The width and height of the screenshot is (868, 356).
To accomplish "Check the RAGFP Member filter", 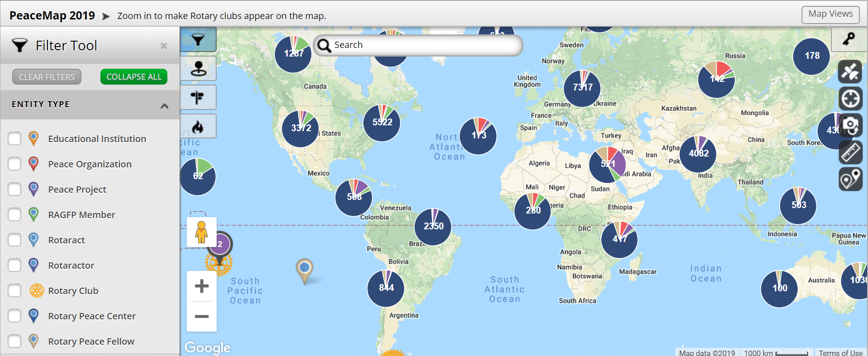I will (15, 215).
